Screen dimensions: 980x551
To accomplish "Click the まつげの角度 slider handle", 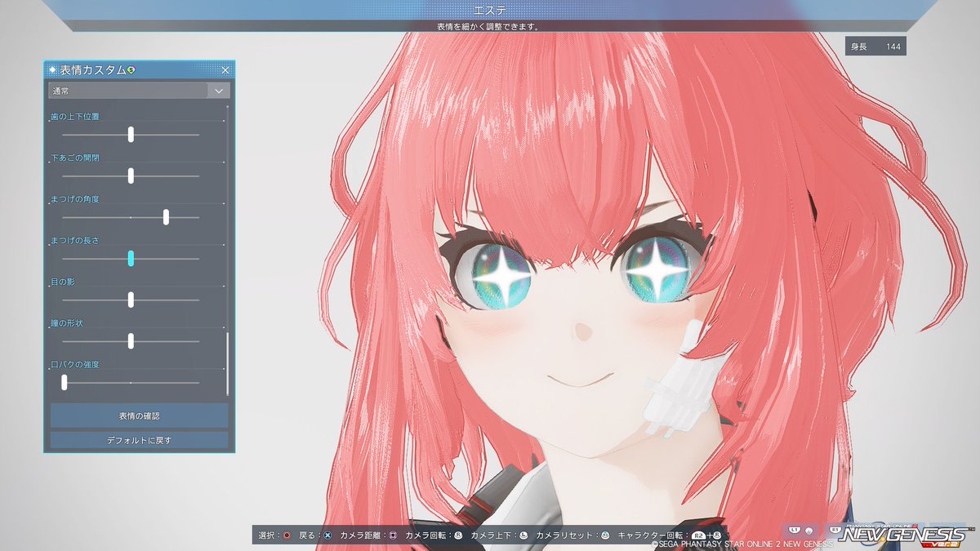I will pyautogui.click(x=166, y=217).
